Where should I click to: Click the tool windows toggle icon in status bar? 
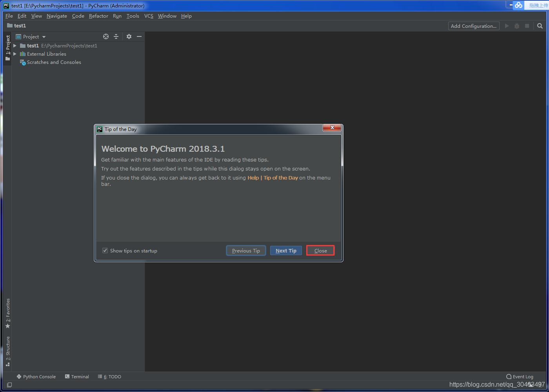coord(9,385)
